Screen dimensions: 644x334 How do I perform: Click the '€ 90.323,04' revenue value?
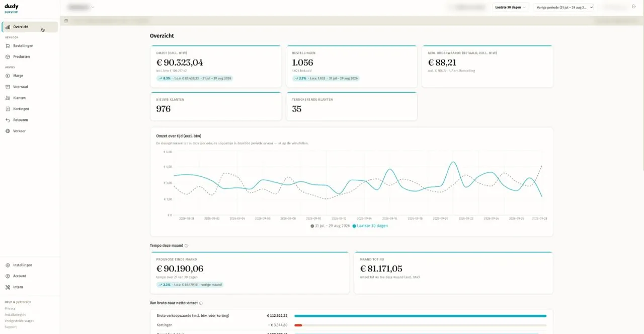(x=180, y=63)
